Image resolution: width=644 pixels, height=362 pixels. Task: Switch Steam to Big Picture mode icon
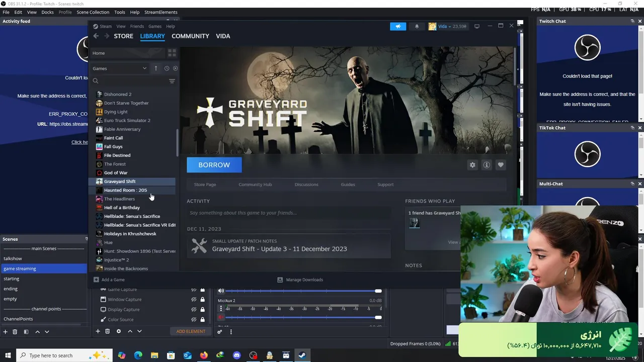pyautogui.click(x=477, y=26)
